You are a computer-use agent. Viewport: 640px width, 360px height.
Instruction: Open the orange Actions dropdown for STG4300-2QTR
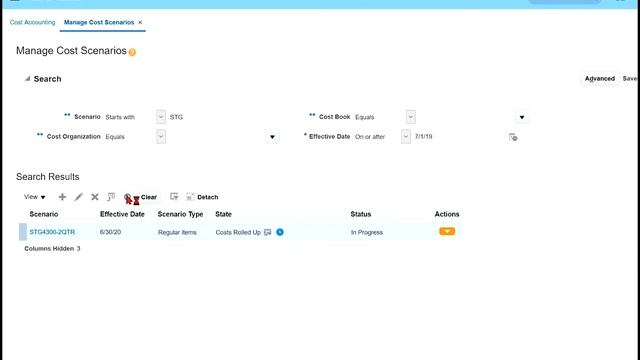(x=447, y=231)
